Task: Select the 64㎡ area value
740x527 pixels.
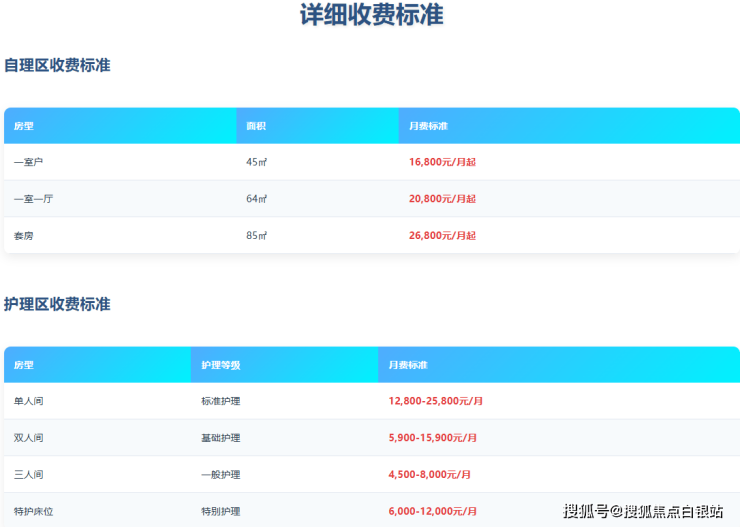Action: [256, 199]
